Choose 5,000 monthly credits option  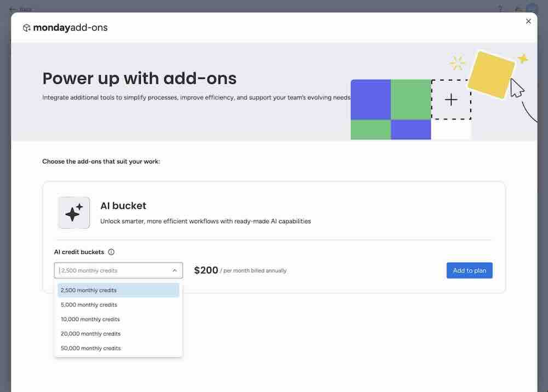[118, 305]
